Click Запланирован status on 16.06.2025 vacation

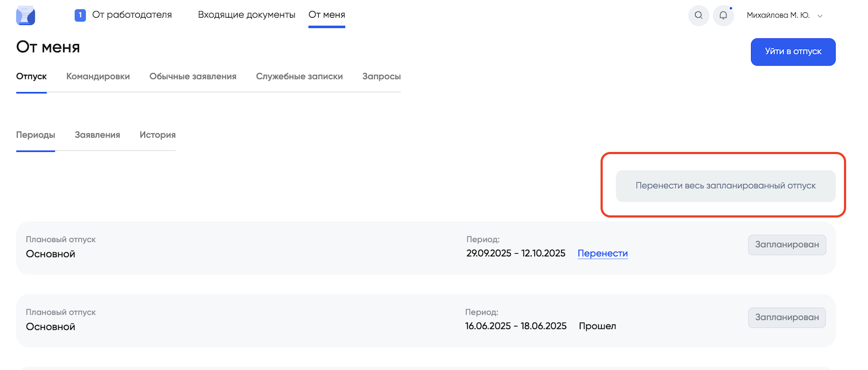[x=786, y=317]
